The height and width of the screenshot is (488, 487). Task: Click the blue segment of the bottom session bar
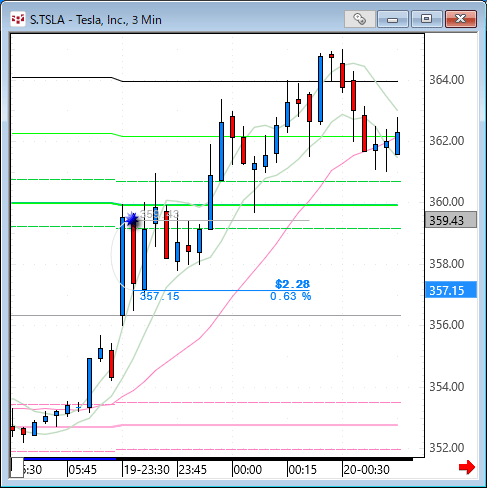click(x=70, y=459)
